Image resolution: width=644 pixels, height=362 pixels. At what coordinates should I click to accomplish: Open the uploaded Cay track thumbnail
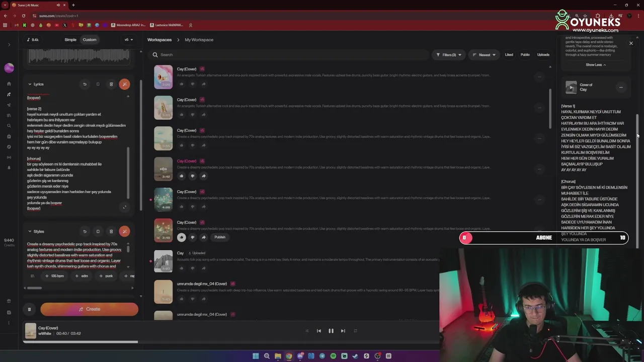click(x=163, y=261)
